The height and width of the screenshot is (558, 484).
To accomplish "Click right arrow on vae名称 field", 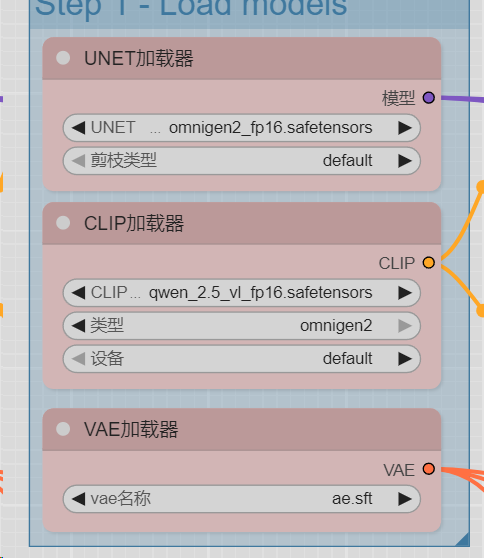I will coord(405,499).
